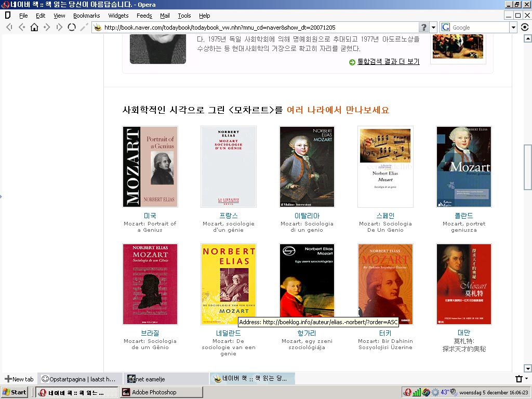Screen dimensions: 532x399
Task: Open the Taiwanese Mozart book cover
Action: [464, 284]
